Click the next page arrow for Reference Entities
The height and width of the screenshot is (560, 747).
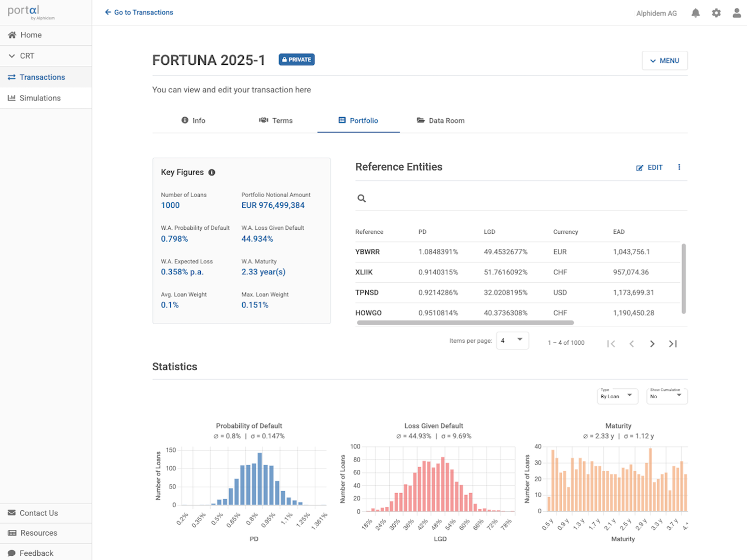point(652,343)
